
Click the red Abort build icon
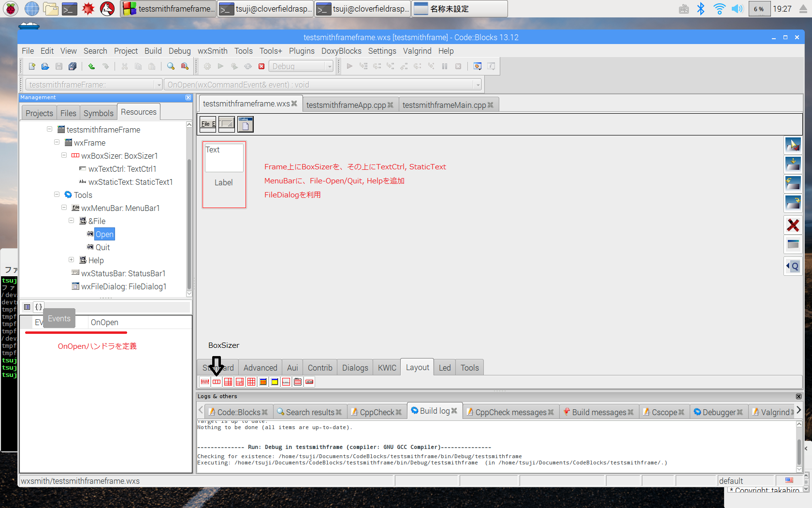click(261, 66)
